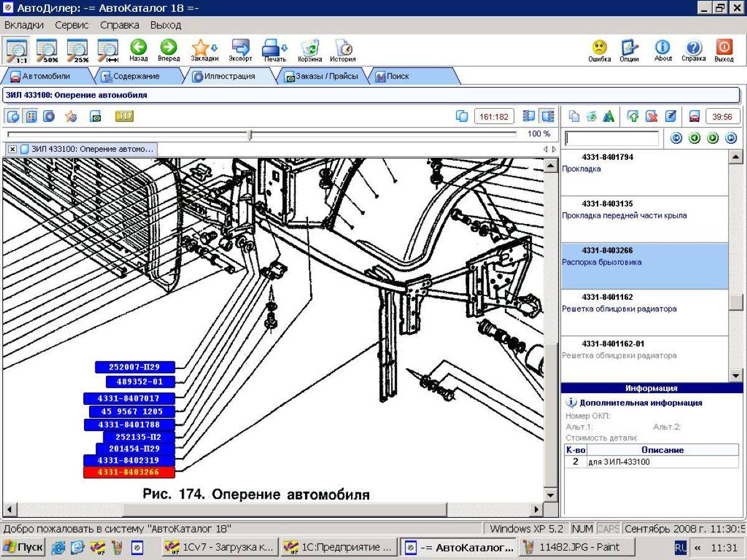Viewport: 747px width, 560px height.
Task: Select red label 4331-8403266 on illustration
Action: click(x=129, y=472)
